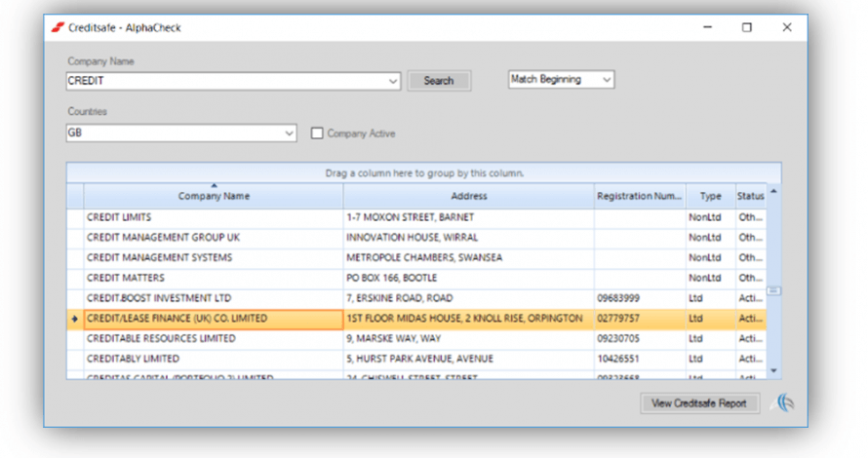
Task: Click the Status column header
Action: pyautogui.click(x=751, y=196)
